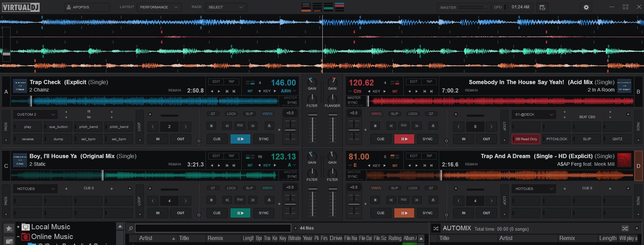Open the HOTCUES dropdown on deck D
The image size is (644, 245).
534,189
